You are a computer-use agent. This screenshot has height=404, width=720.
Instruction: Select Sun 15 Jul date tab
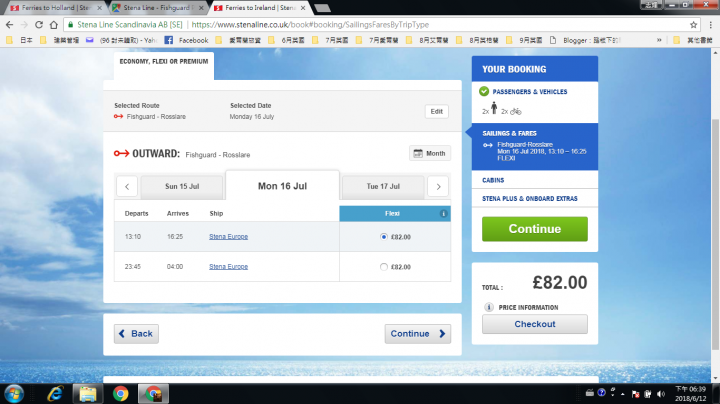point(182,187)
